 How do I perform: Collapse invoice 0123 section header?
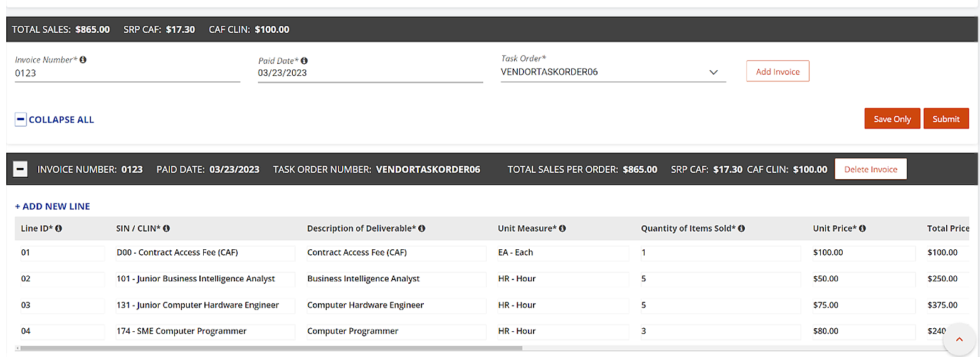tap(20, 169)
